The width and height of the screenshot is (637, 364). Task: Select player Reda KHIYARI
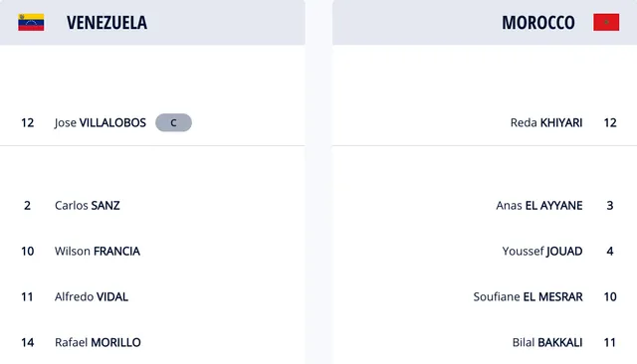click(x=546, y=122)
